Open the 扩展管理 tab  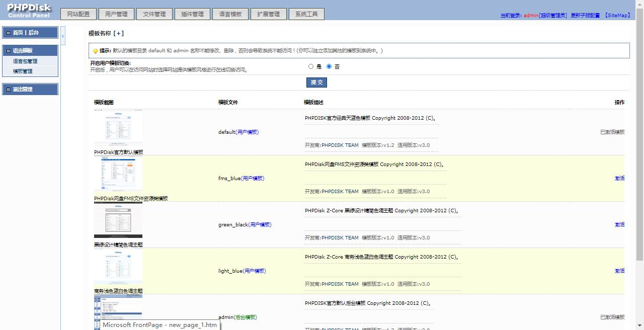[268, 14]
